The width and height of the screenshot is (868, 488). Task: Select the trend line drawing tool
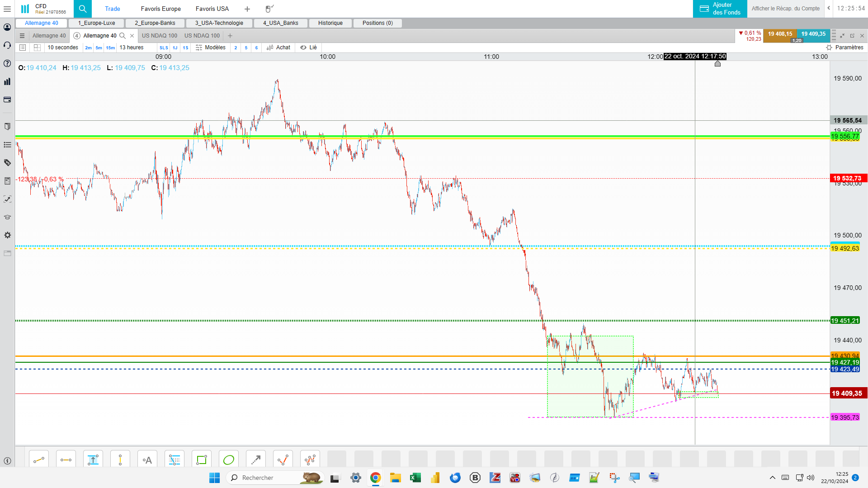[x=39, y=460]
